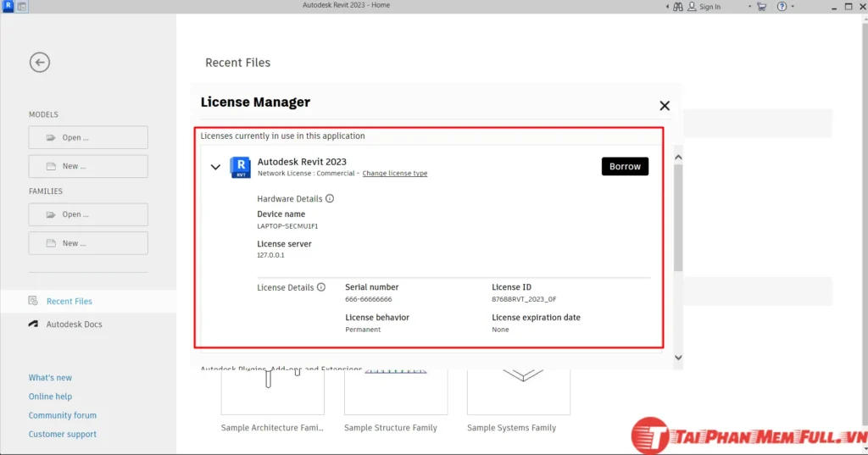Image resolution: width=868 pixels, height=455 pixels.
Task: Click the Autodesk Revit 2023 RVT product icon
Action: [241, 167]
